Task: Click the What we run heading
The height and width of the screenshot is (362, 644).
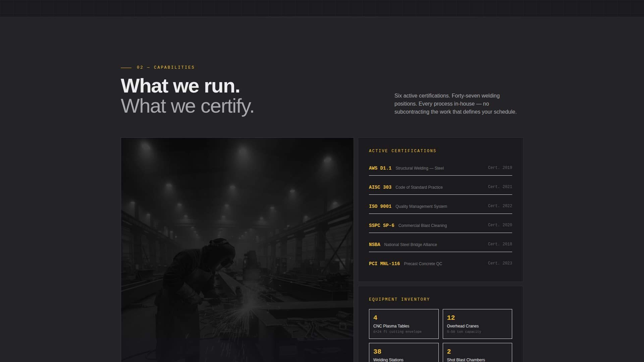Action: coord(181,86)
